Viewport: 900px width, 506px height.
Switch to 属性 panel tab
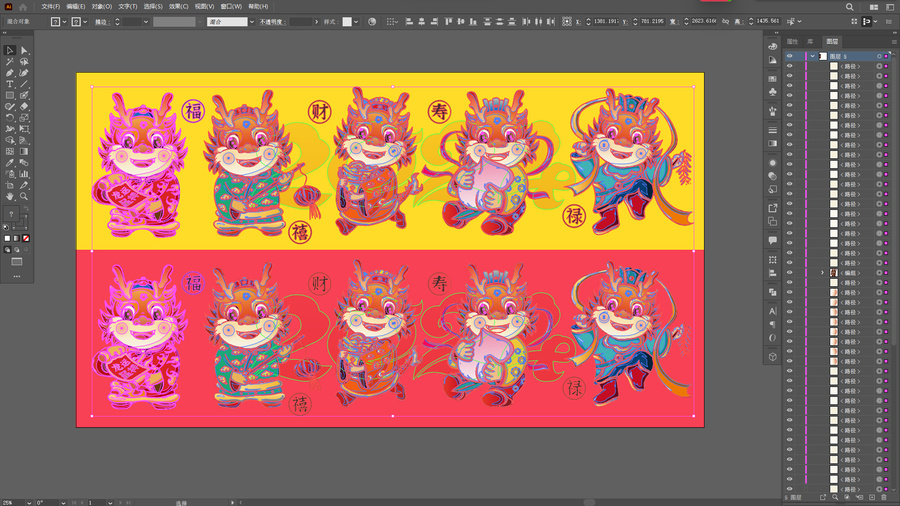coord(793,41)
